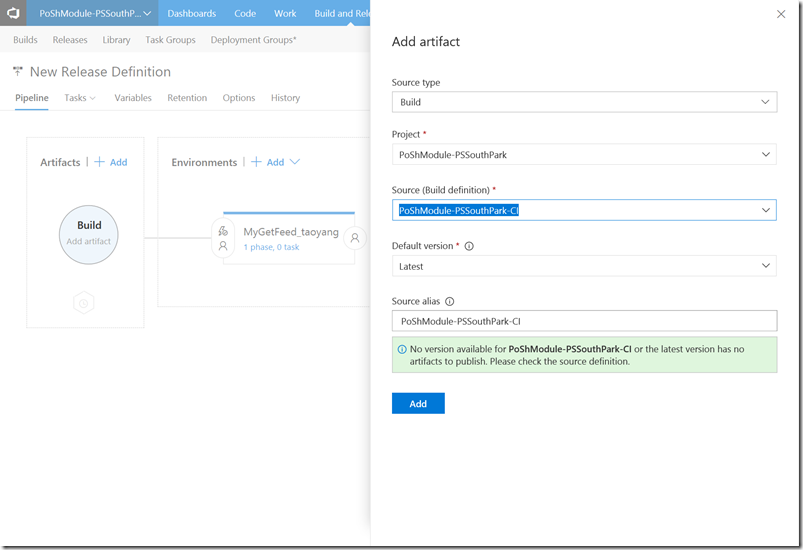The width and height of the screenshot is (803, 550).
Task: Open the Work hub
Action: [285, 13]
